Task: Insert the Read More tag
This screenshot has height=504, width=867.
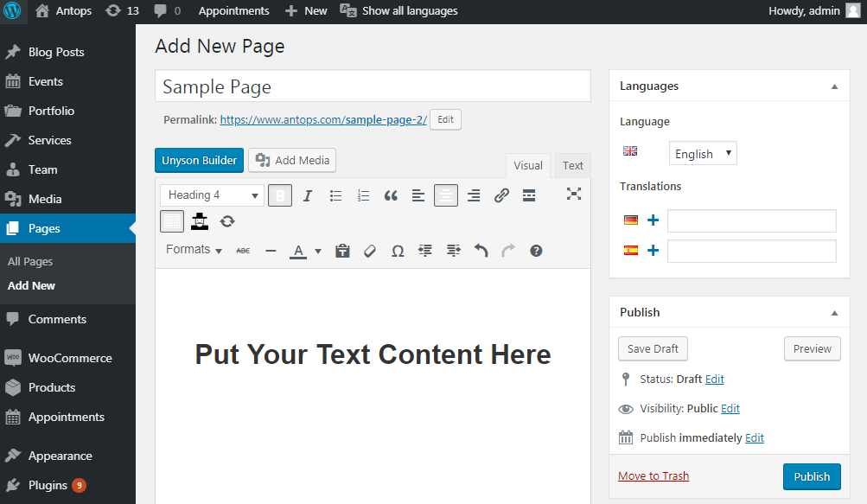Action: point(529,195)
